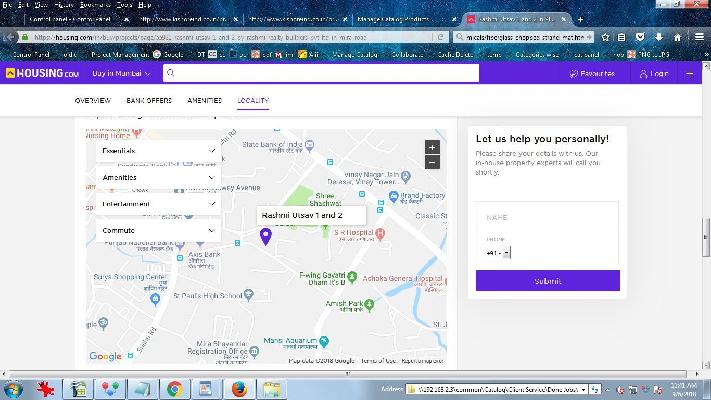Expand the Commute map filter
Image resolution: width=711 pixels, height=400 pixels.
pos(158,230)
